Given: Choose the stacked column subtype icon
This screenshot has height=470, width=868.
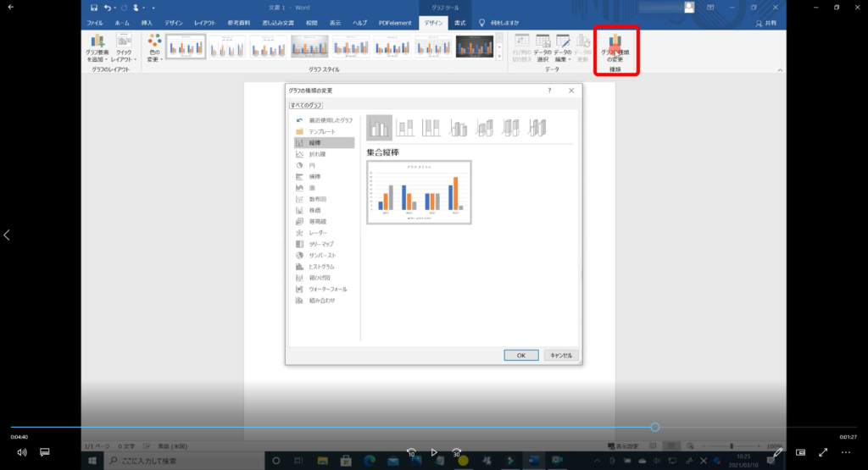Looking at the screenshot, I should (405, 128).
